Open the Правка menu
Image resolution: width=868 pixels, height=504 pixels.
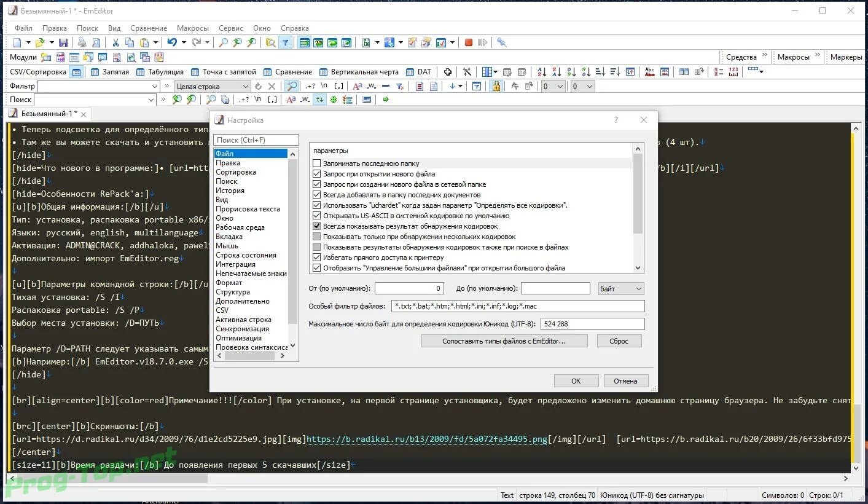click(55, 28)
